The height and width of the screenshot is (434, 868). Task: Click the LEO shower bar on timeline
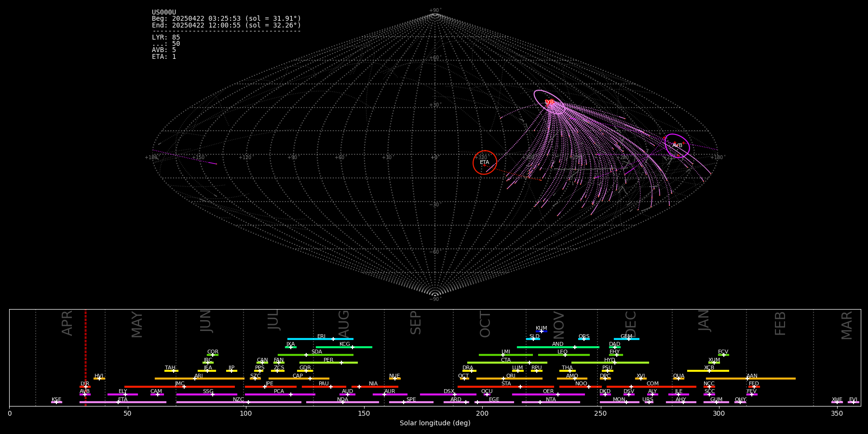[564, 355]
